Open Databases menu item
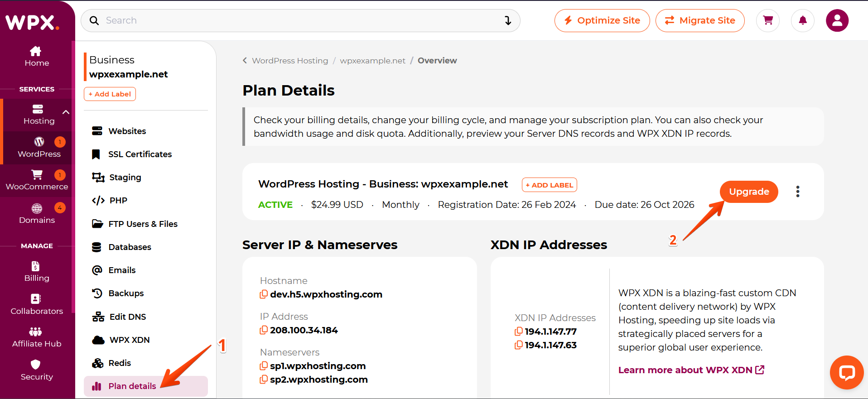 [x=145, y=247]
